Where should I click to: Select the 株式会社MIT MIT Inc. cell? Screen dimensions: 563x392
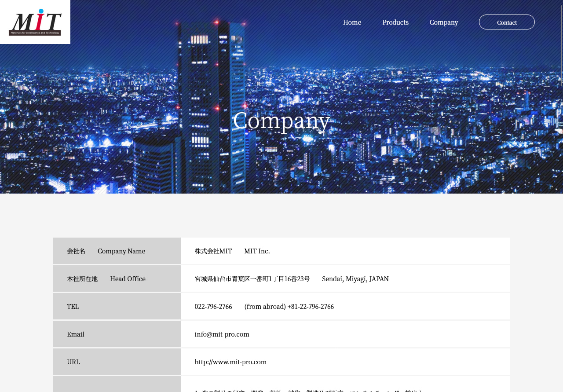[345, 251]
